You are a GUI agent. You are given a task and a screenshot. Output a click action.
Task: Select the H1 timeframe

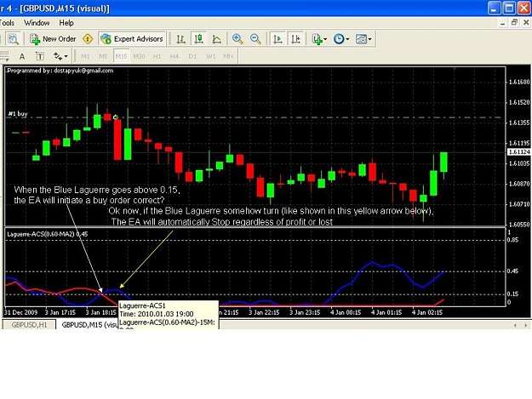click(157, 56)
